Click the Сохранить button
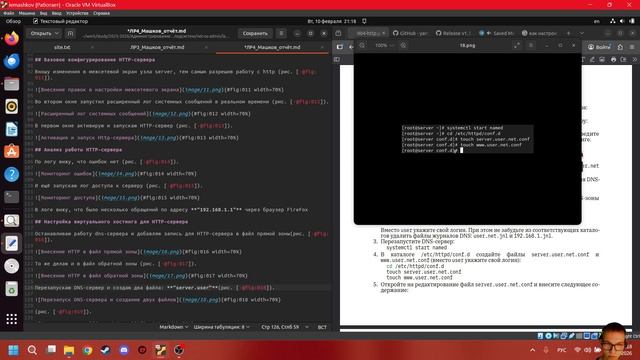 tap(255, 33)
